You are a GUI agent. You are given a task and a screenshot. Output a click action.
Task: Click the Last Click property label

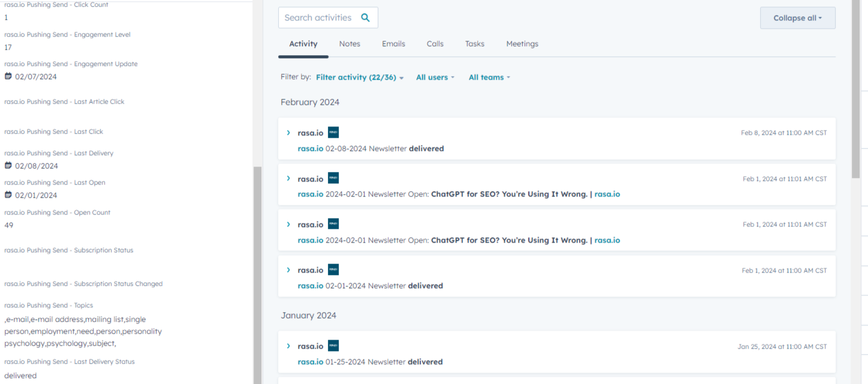(53, 132)
